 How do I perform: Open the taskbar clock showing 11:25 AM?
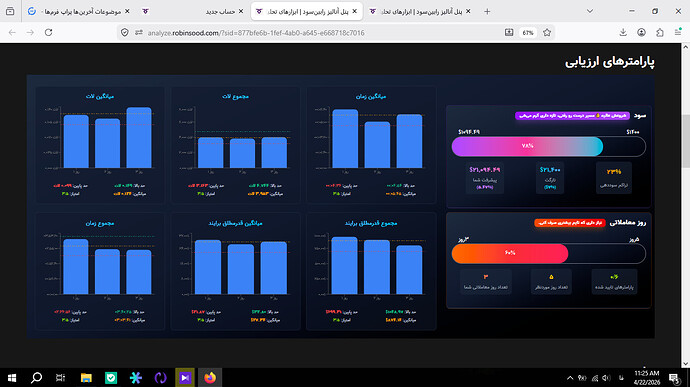tap(647, 378)
